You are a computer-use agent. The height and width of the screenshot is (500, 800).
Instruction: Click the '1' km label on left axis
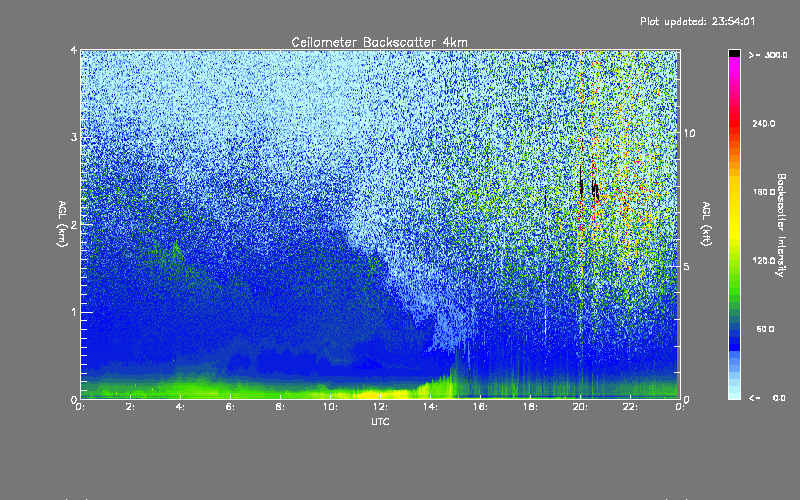tap(74, 312)
